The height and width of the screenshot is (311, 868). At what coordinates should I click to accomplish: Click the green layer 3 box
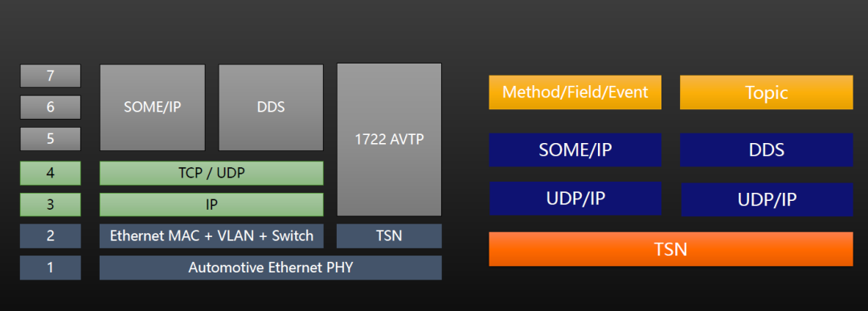[51, 204]
